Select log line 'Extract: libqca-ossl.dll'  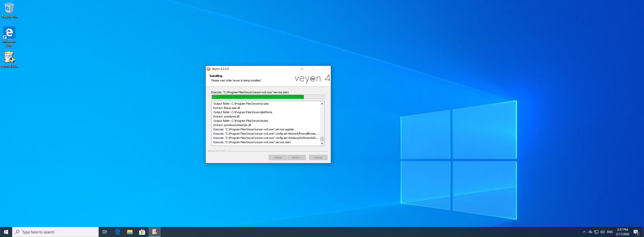(227, 108)
